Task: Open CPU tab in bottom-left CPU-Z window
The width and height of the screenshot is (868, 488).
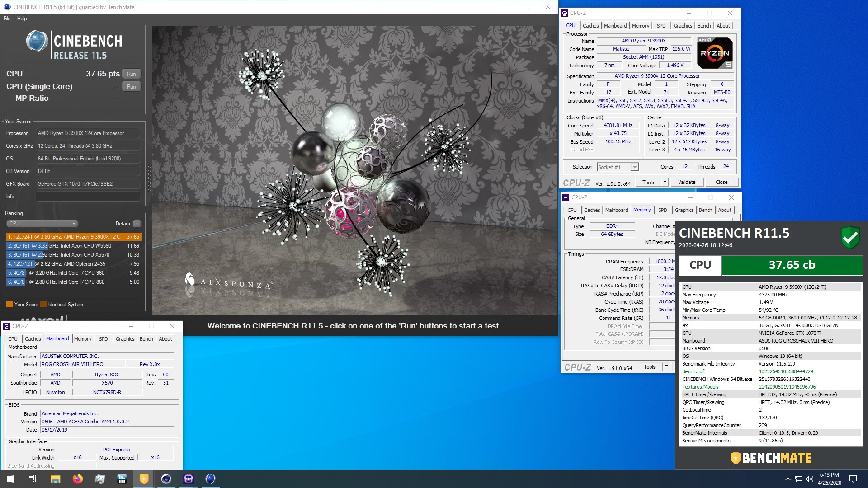Action: click(13, 339)
